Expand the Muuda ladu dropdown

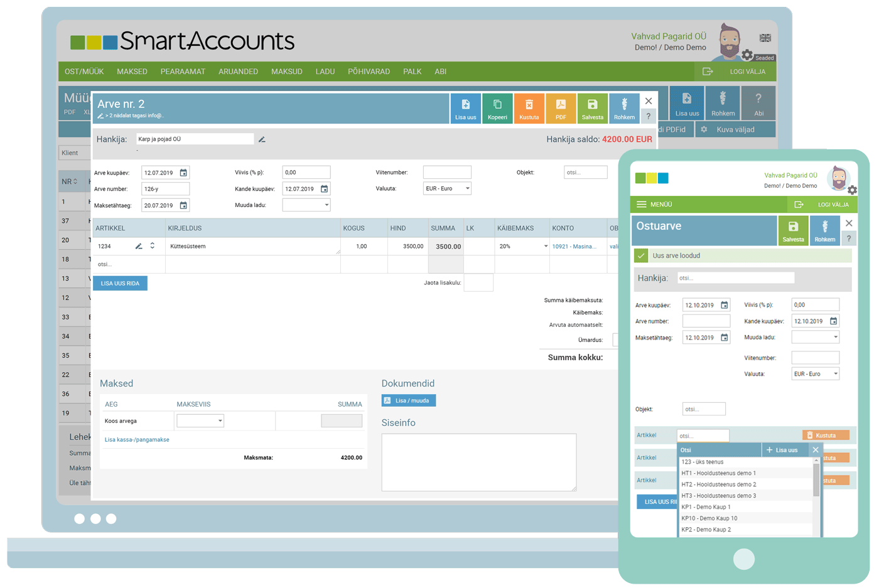306,205
